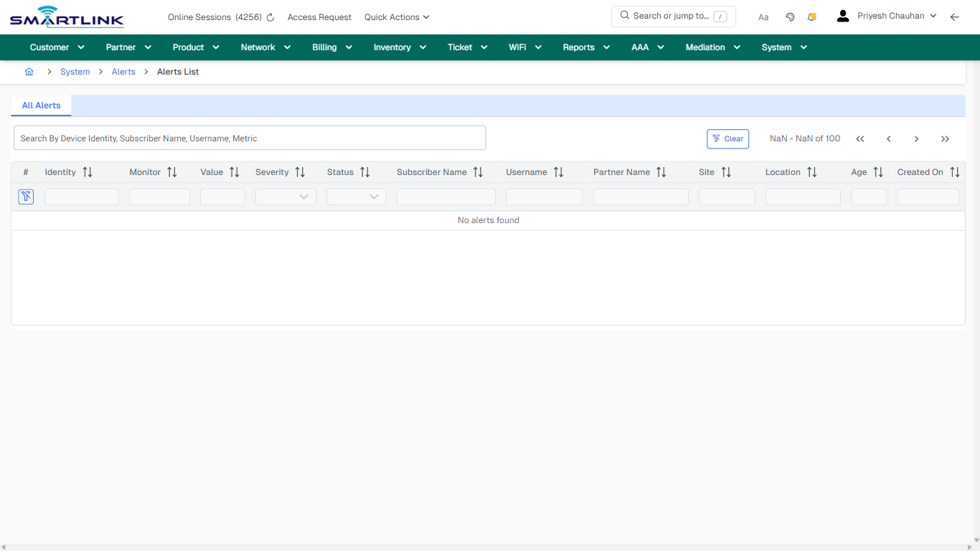Expand the Quick Actions dropdown
The image size is (980, 551).
pyautogui.click(x=397, y=17)
